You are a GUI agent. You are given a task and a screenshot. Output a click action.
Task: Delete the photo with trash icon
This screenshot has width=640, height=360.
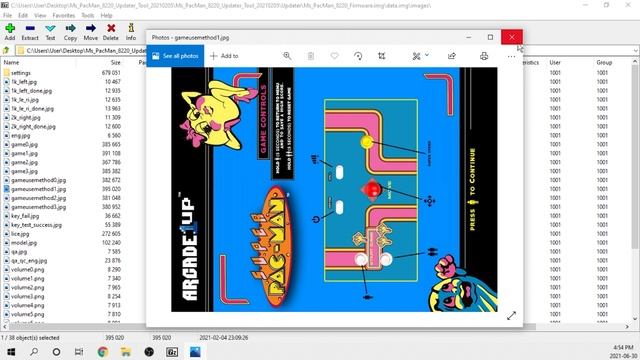click(x=311, y=56)
